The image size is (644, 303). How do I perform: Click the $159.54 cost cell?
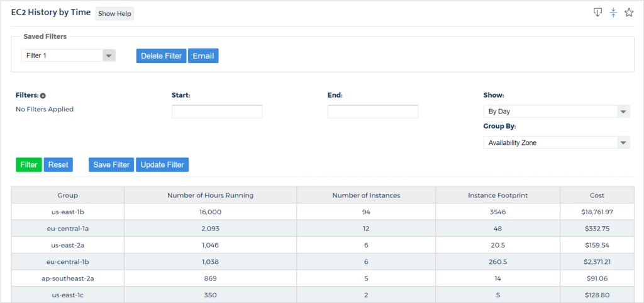597,246
